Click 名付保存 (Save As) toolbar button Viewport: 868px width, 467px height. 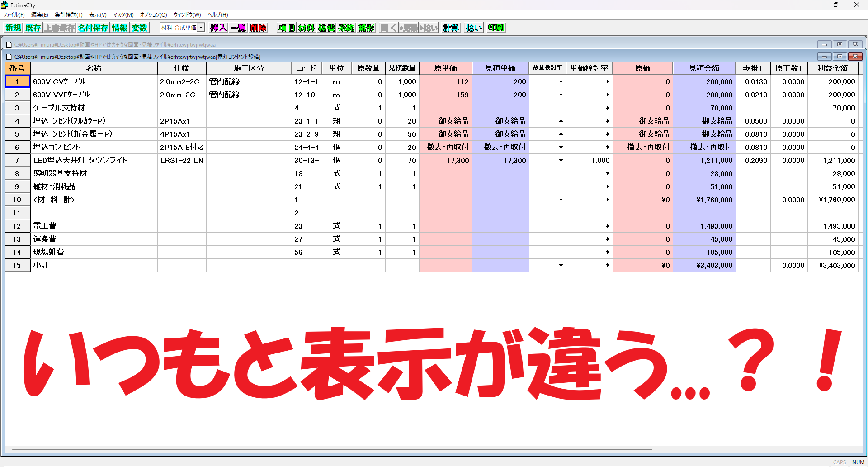tap(93, 28)
